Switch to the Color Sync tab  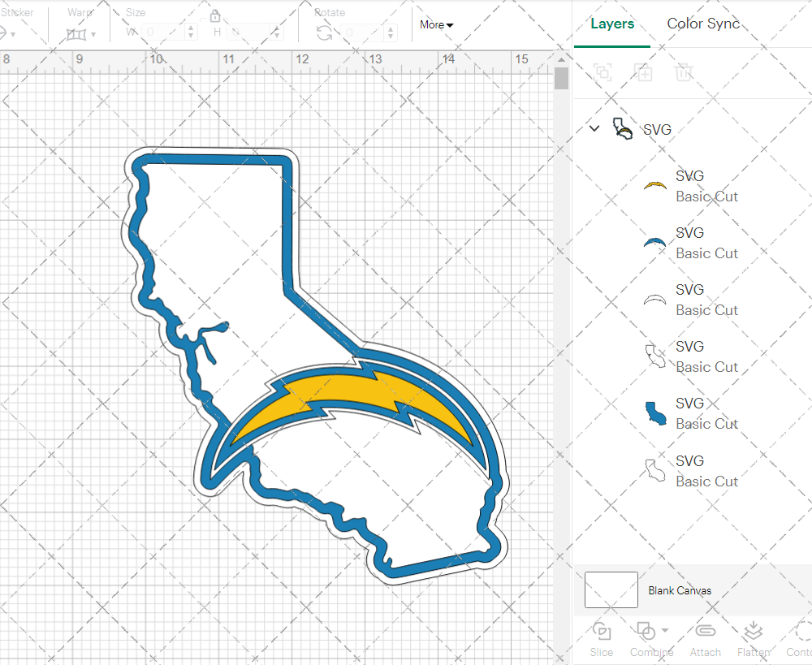703,24
